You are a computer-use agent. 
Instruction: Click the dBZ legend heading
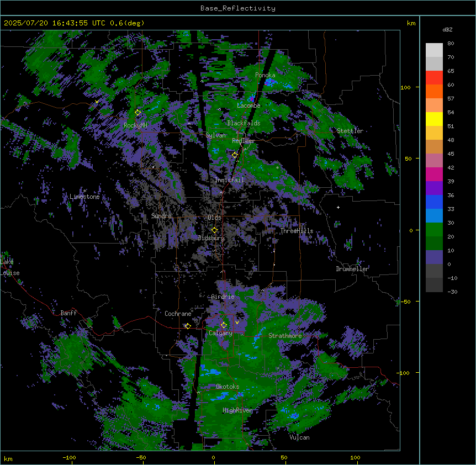447,30
